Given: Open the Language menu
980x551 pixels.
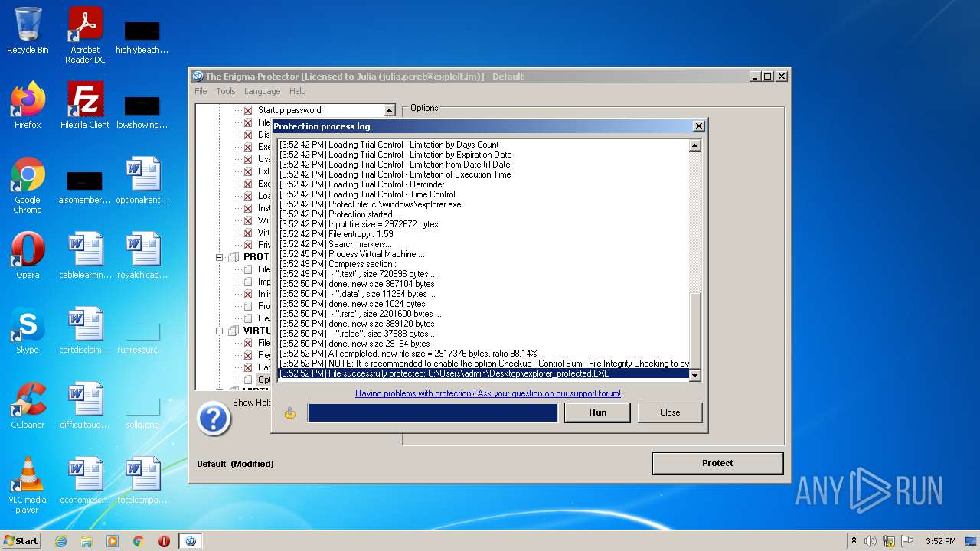Looking at the screenshot, I should pos(262,91).
